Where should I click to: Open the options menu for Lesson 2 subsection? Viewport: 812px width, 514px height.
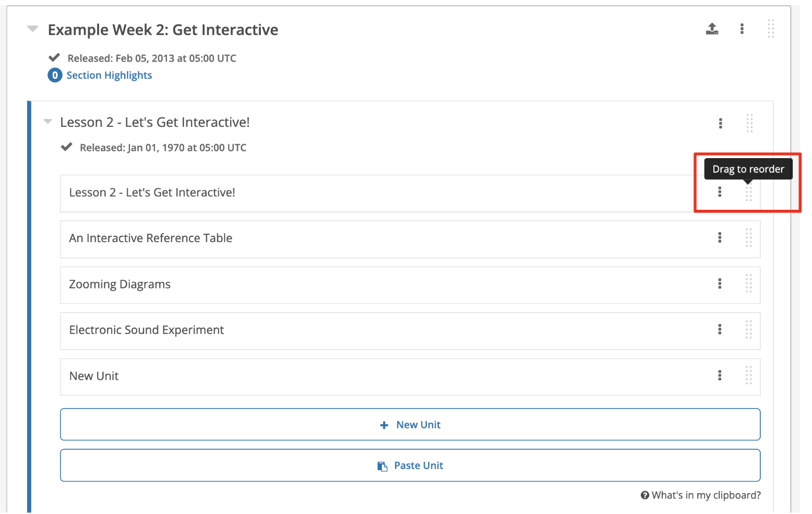[720, 123]
